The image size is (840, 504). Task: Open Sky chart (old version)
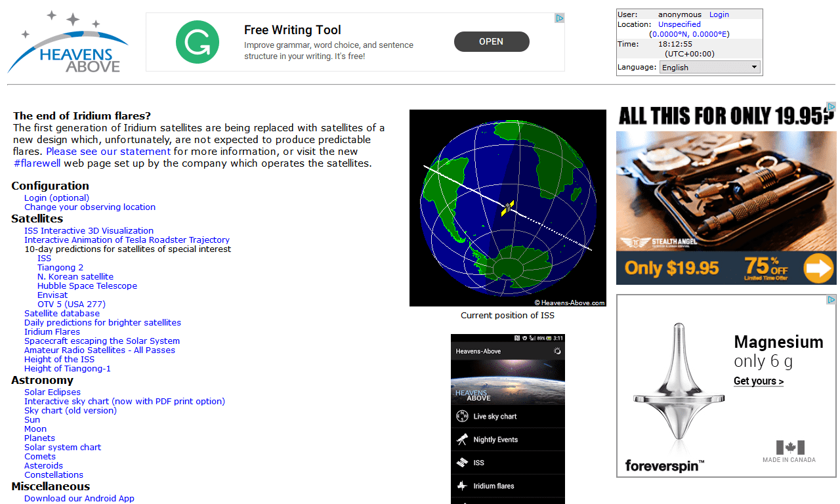(x=70, y=410)
